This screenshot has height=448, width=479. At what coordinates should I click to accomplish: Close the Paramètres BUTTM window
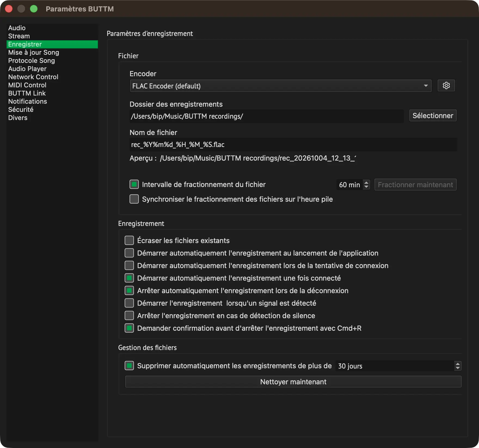[9, 9]
